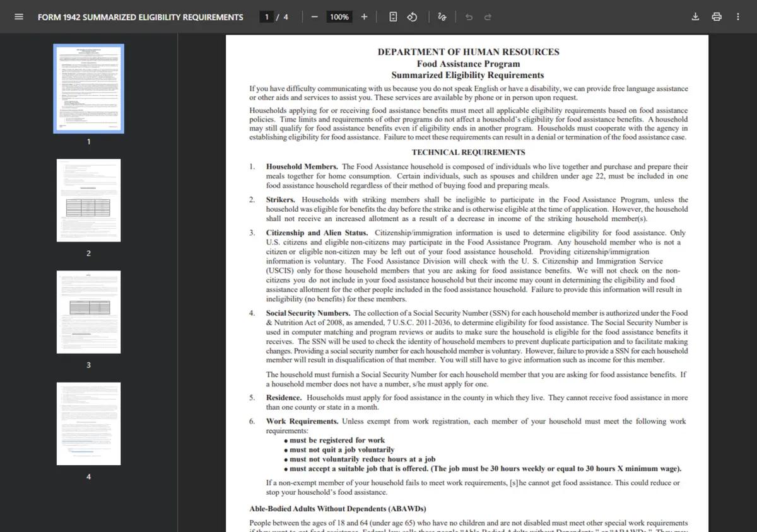Click 'Residence.' bold label

(284, 398)
